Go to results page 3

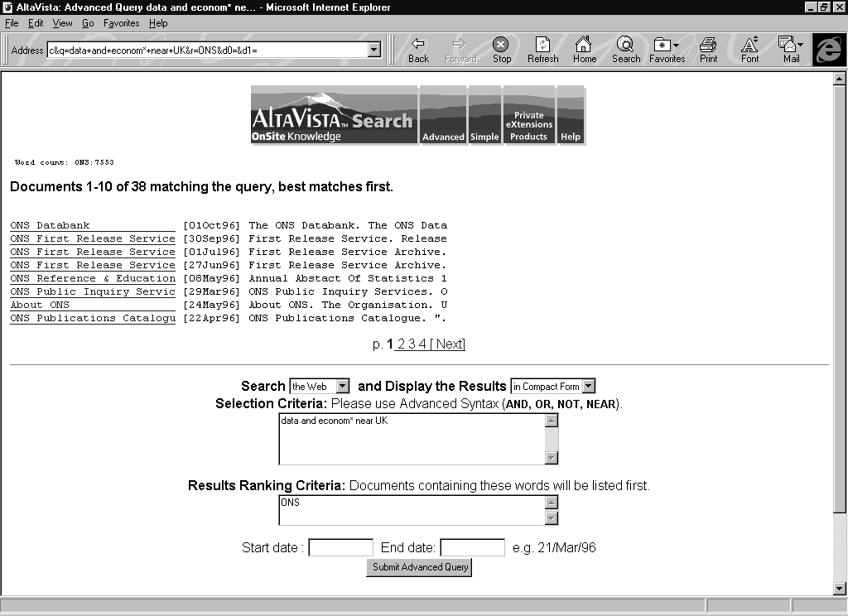412,344
